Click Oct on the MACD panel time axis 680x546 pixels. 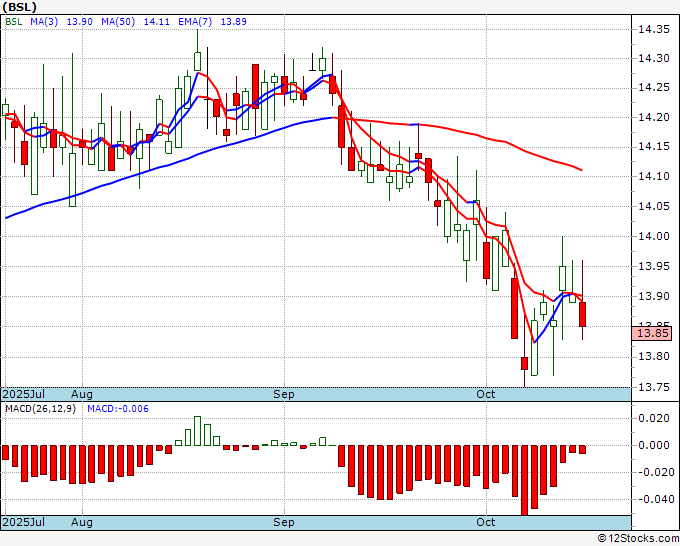(x=486, y=522)
